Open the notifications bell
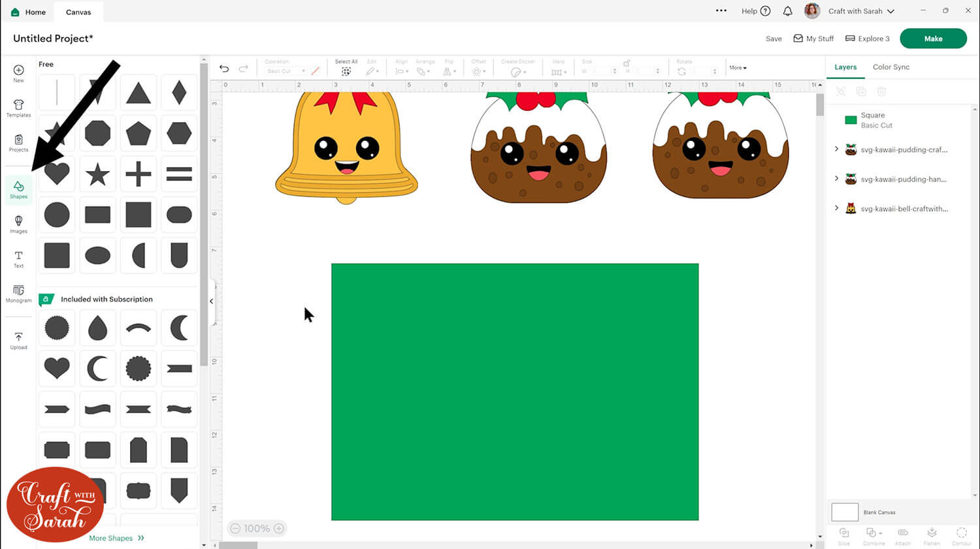 (x=787, y=11)
